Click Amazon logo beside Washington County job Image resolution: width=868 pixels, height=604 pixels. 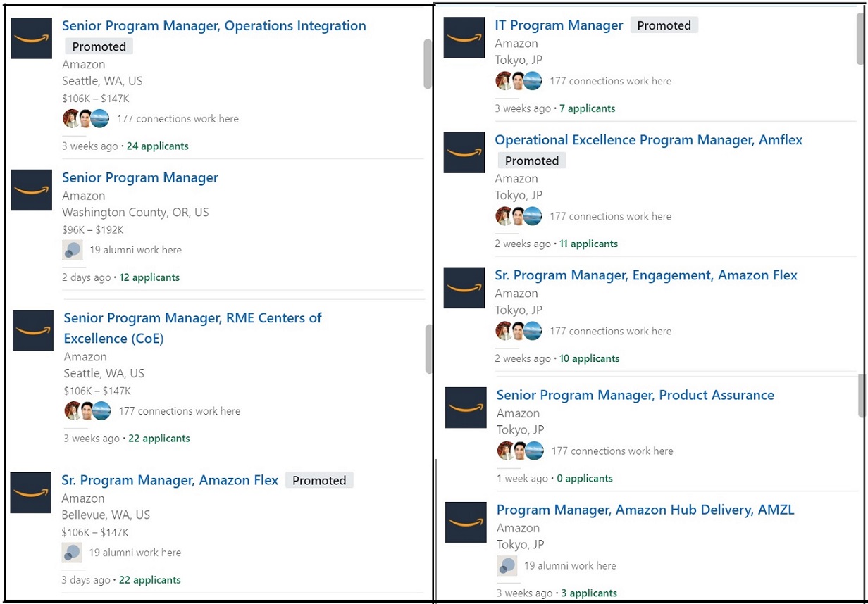[32, 190]
